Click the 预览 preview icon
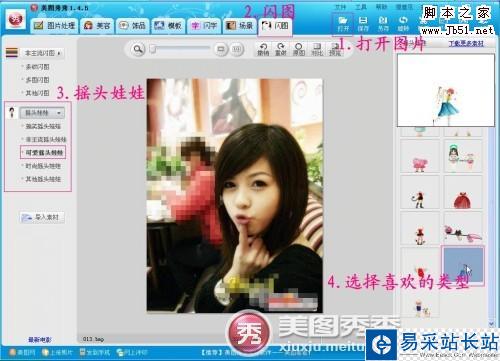 (x=335, y=49)
